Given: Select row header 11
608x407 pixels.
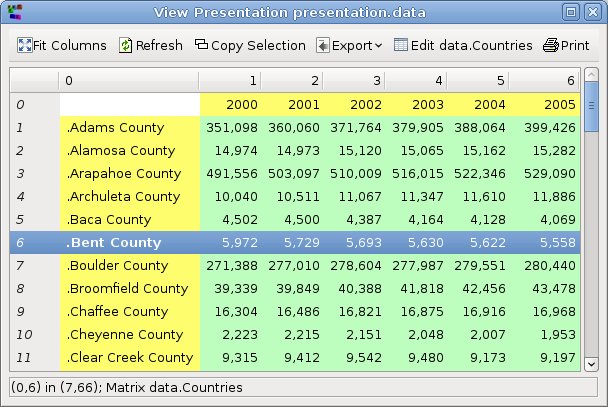Looking at the screenshot, I should click(x=35, y=357).
